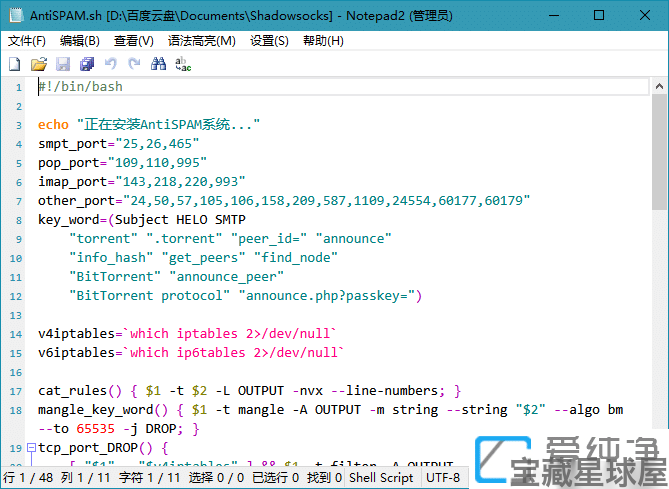Click the other_port variable on line 7
Image resolution: width=669 pixels, height=489 pixels.
pos(76,201)
